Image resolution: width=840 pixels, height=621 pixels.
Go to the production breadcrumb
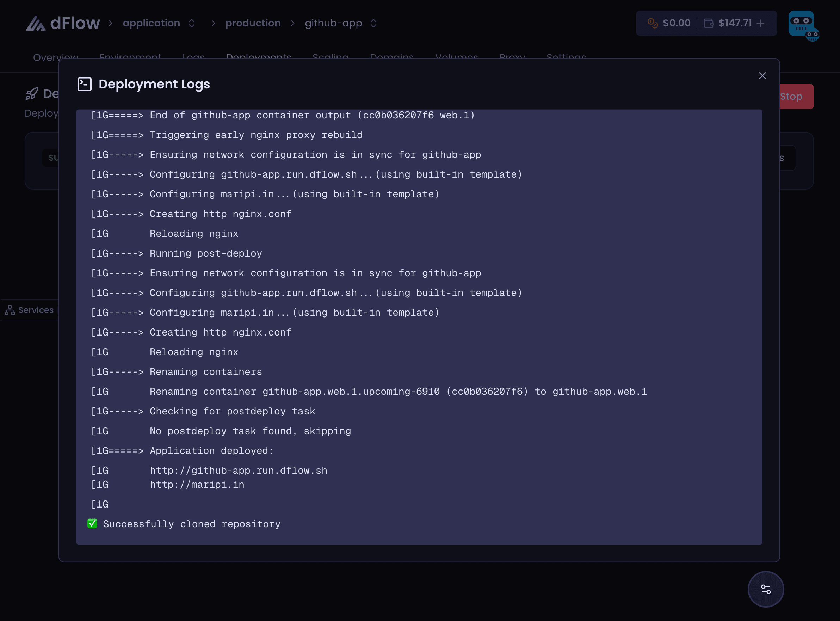point(253,23)
